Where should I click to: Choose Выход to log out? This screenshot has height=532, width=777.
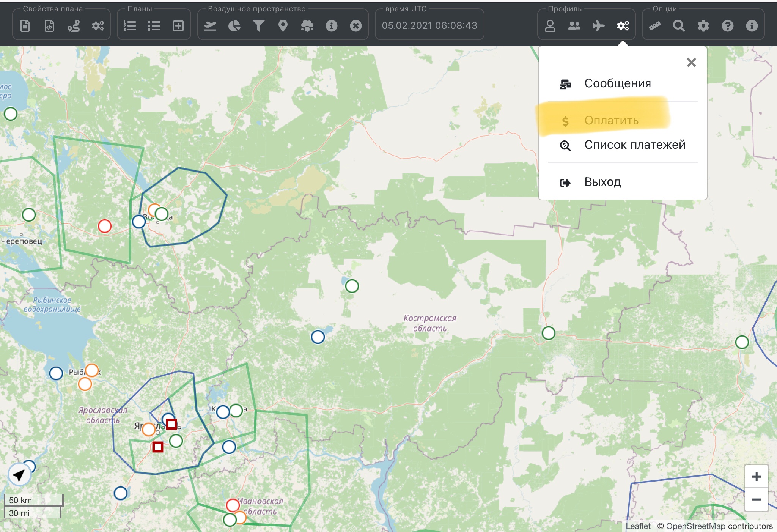point(602,182)
